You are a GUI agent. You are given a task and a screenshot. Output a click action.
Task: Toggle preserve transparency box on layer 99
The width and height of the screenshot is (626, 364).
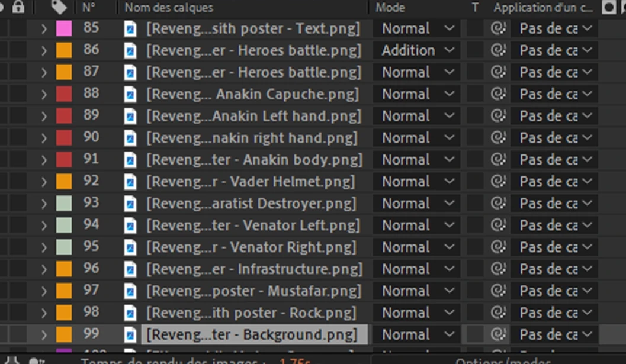475,334
